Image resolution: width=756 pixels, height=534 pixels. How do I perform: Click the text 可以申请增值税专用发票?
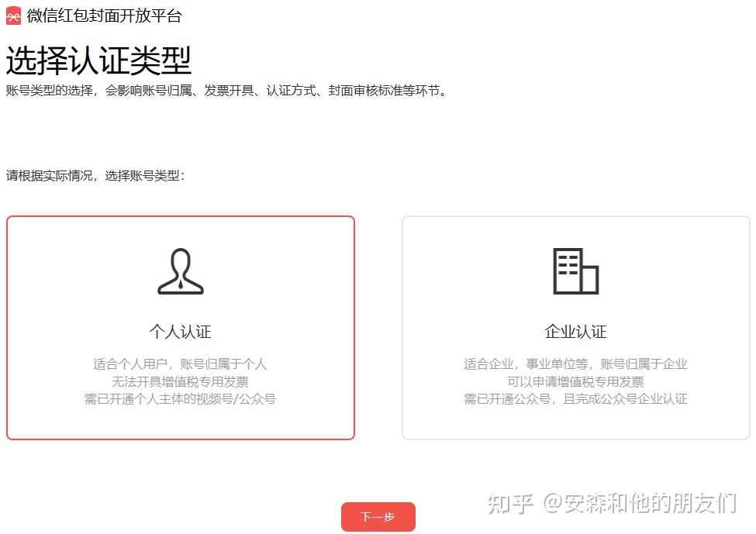pyautogui.click(x=575, y=381)
